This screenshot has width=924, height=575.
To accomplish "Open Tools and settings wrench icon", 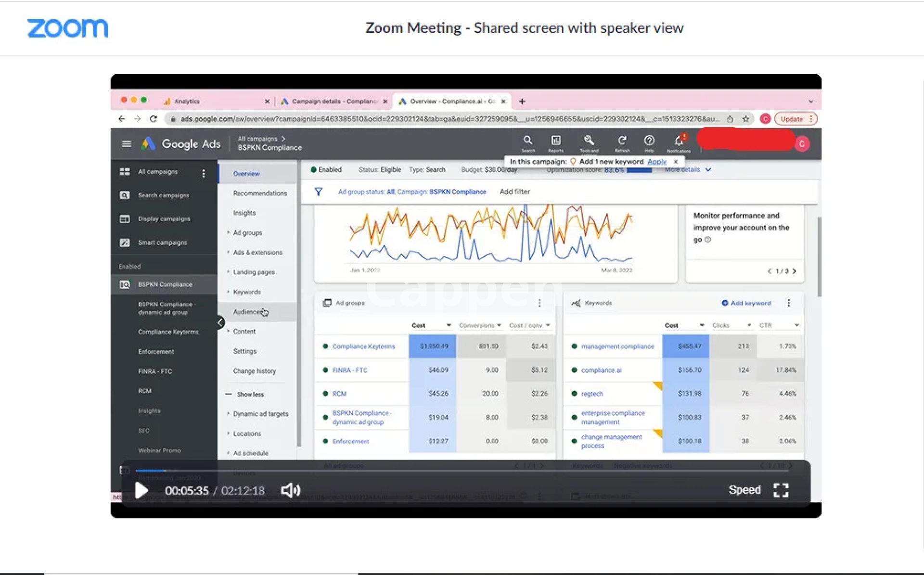I will click(589, 141).
